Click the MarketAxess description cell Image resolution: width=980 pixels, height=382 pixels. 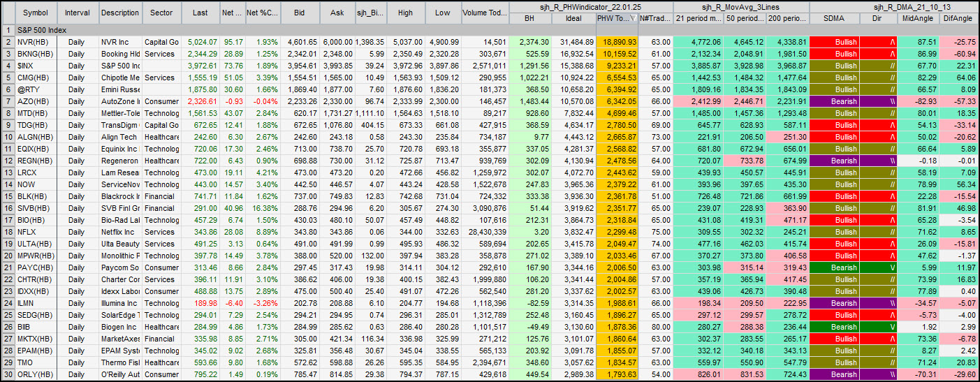[120, 339]
